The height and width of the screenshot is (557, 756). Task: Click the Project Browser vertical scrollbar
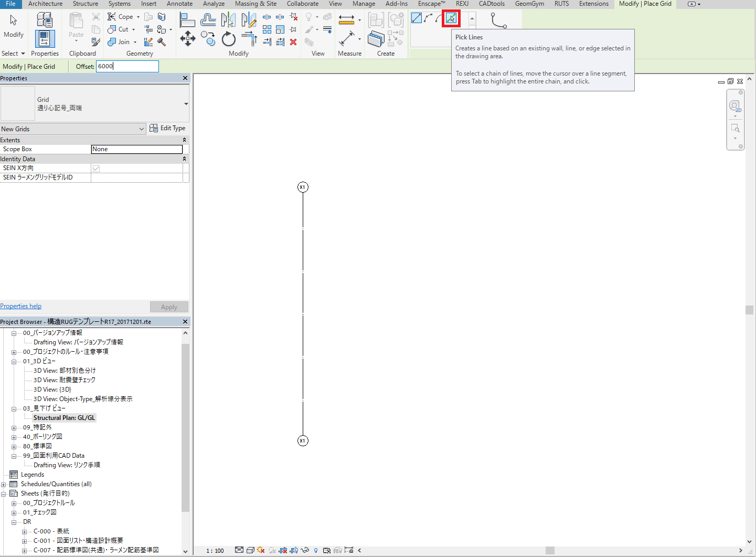(x=185, y=428)
